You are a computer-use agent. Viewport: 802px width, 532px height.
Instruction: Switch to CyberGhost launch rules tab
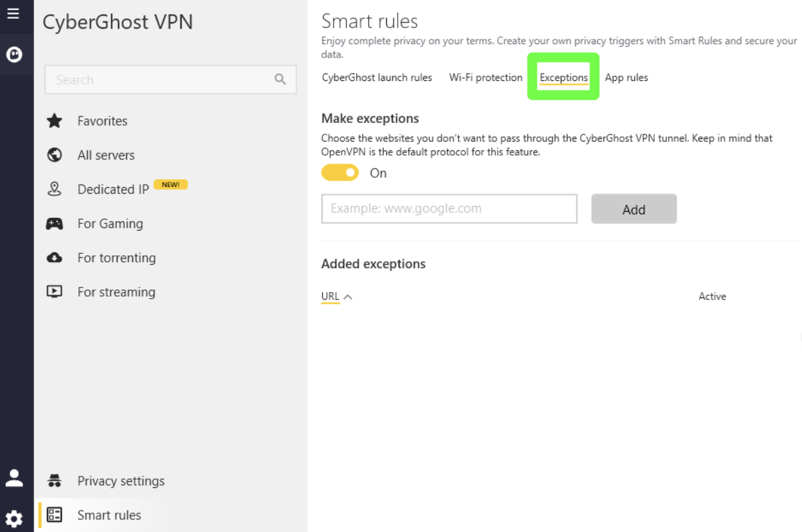click(x=377, y=78)
